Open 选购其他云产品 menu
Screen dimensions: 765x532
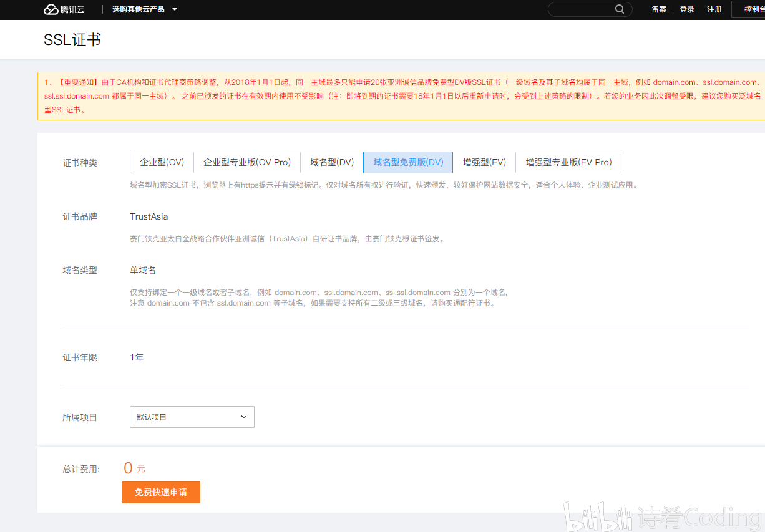[x=144, y=9]
